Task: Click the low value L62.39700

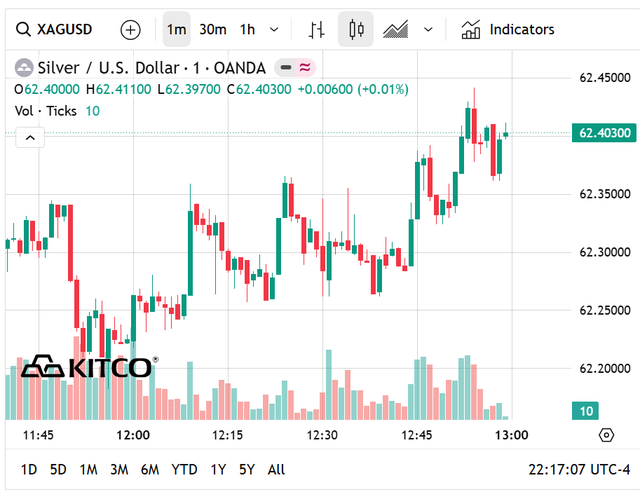Action: [x=189, y=89]
